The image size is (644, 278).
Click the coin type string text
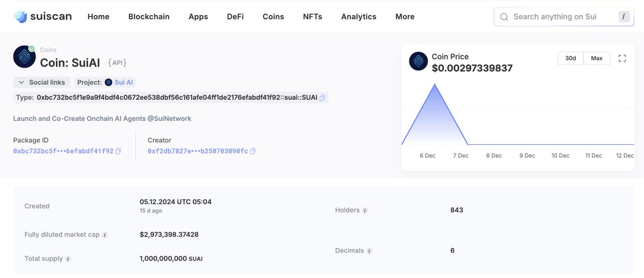click(177, 98)
